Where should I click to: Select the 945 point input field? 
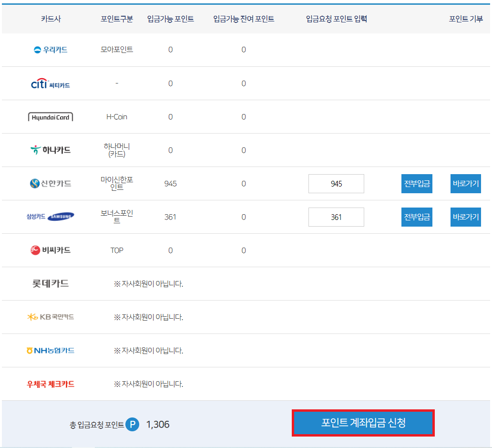336,183
